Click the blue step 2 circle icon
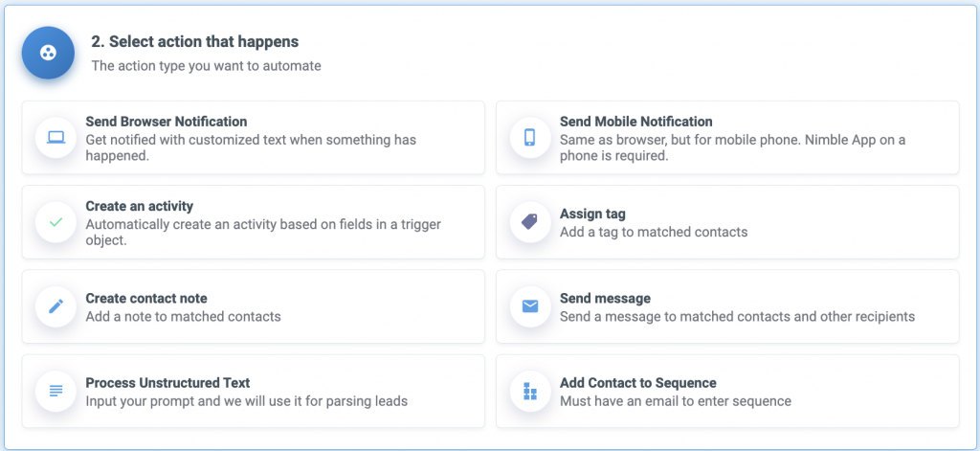This screenshot has width=980, height=451. (48, 53)
